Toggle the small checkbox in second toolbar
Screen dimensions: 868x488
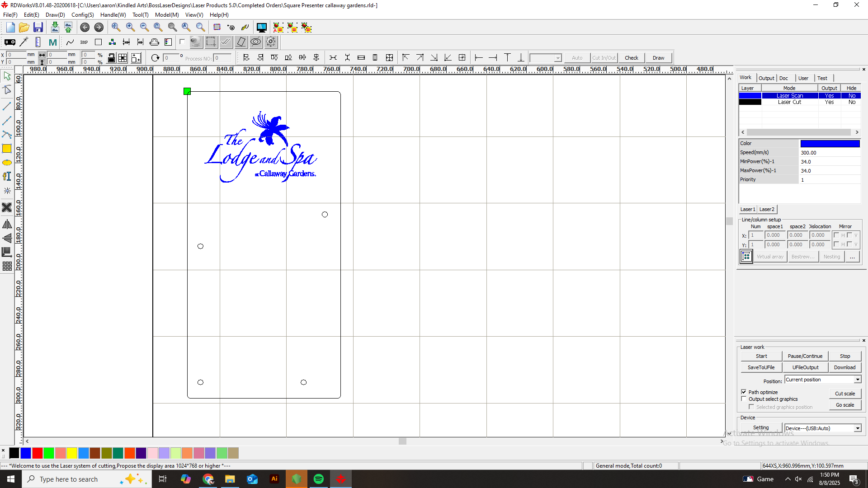pos(182,42)
